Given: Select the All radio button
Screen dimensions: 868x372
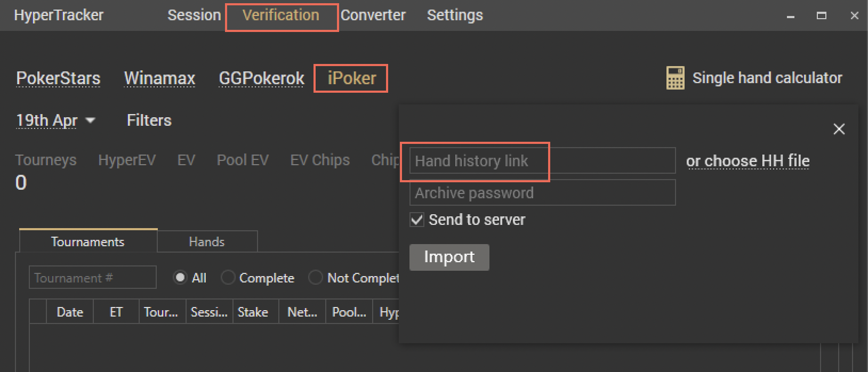Looking at the screenshot, I should 180,278.
